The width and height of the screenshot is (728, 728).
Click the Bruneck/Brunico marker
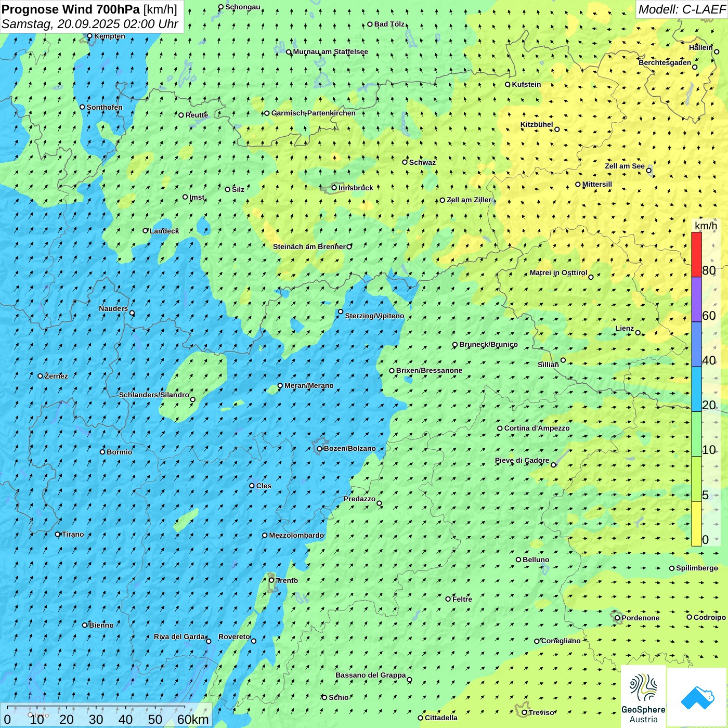pyautogui.click(x=455, y=345)
